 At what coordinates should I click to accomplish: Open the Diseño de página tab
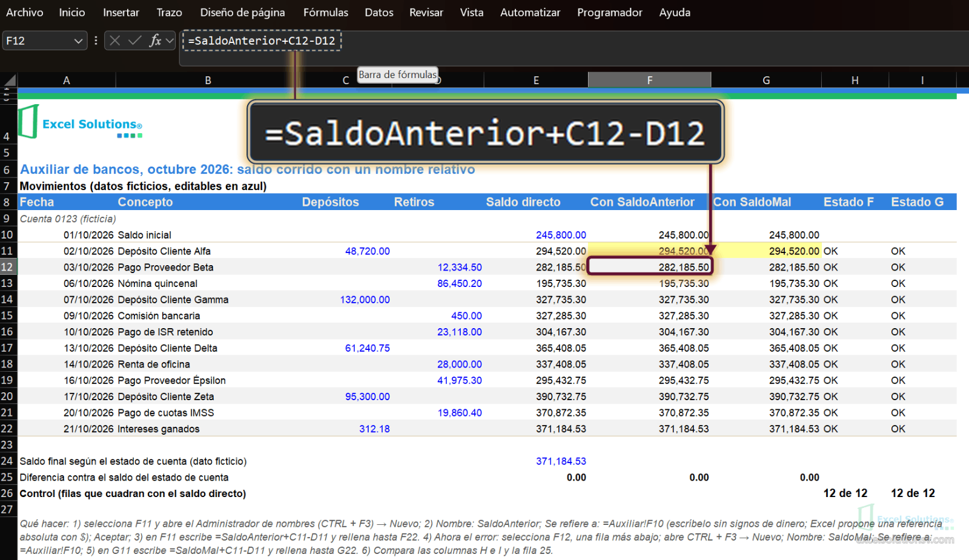[243, 12]
